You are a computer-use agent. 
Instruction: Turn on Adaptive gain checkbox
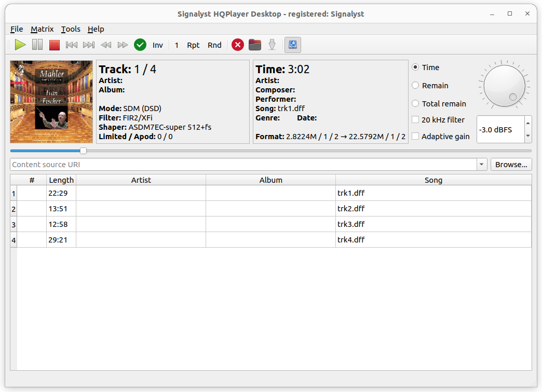click(415, 137)
